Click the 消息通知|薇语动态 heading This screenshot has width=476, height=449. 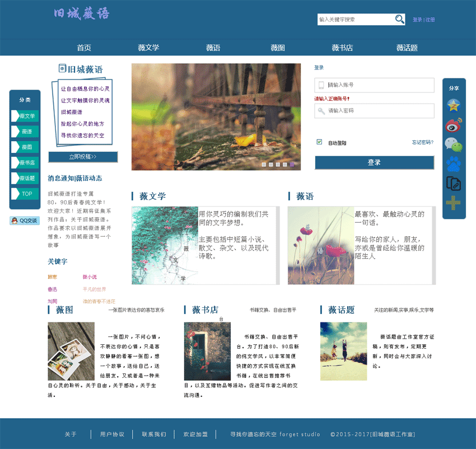tap(75, 178)
